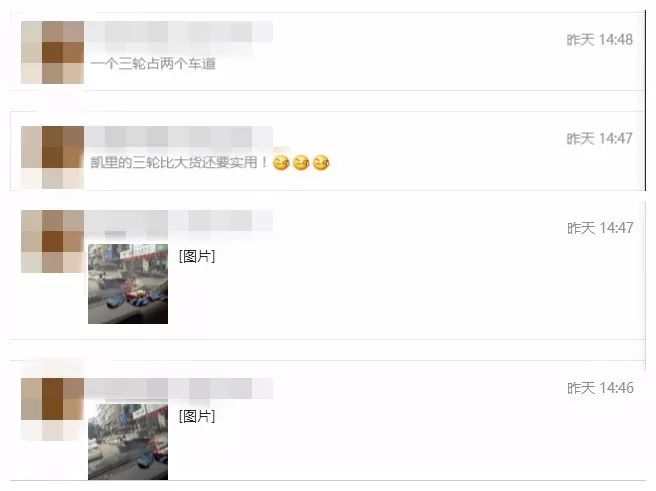656x491 pixels.
Task: Click the blurred username above the 14:47 image
Action: click(179, 221)
